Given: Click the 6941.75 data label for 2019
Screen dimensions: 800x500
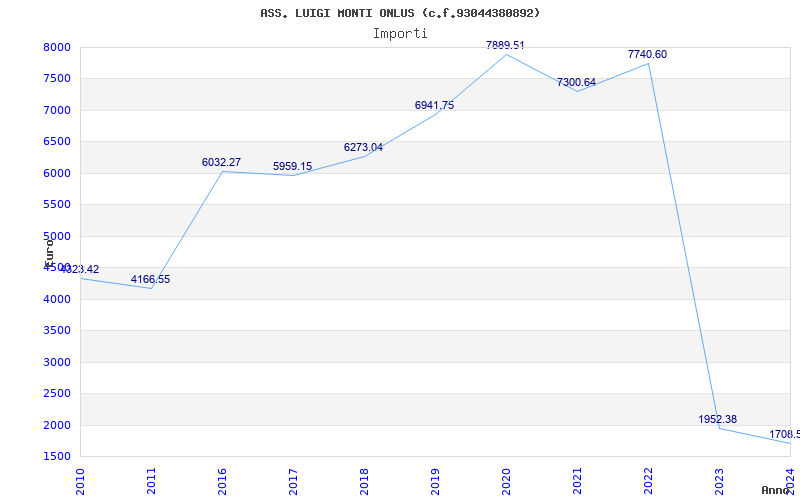Looking at the screenshot, I should (x=434, y=105).
